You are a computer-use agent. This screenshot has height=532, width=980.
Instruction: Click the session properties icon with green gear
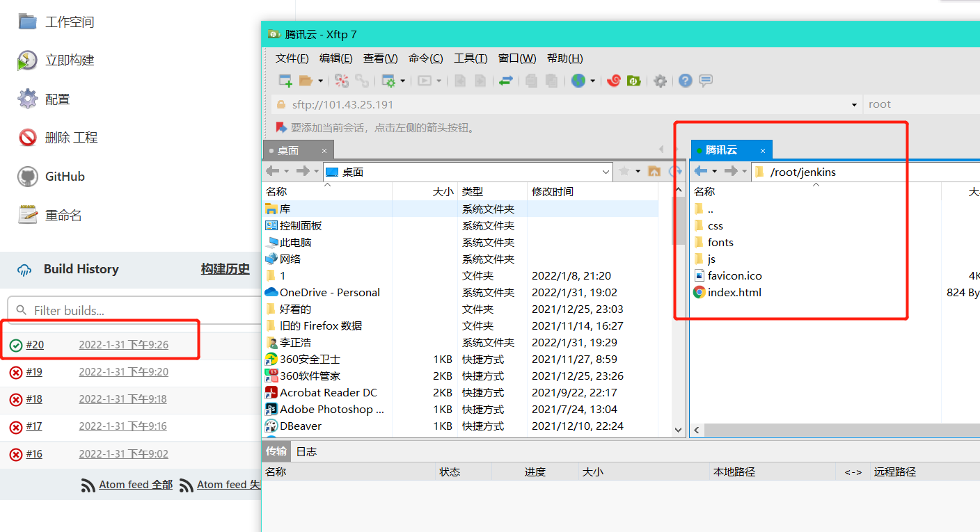[x=388, y=81]
